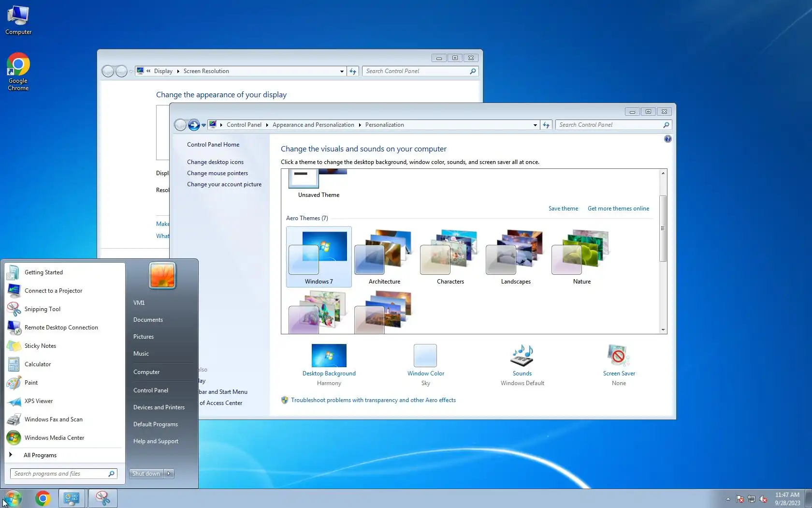Open Screen Saver settings
Viewport: 812px width, 508px height.
(x=619, y=365)
